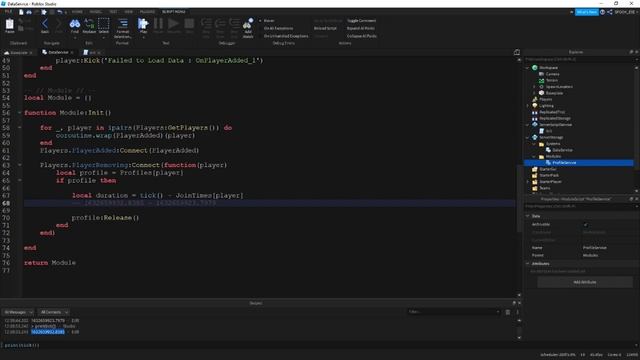This screenshot has width=640, height=360.
Task: Expand the StarterPlayer tree node
Action: (527, 182)
